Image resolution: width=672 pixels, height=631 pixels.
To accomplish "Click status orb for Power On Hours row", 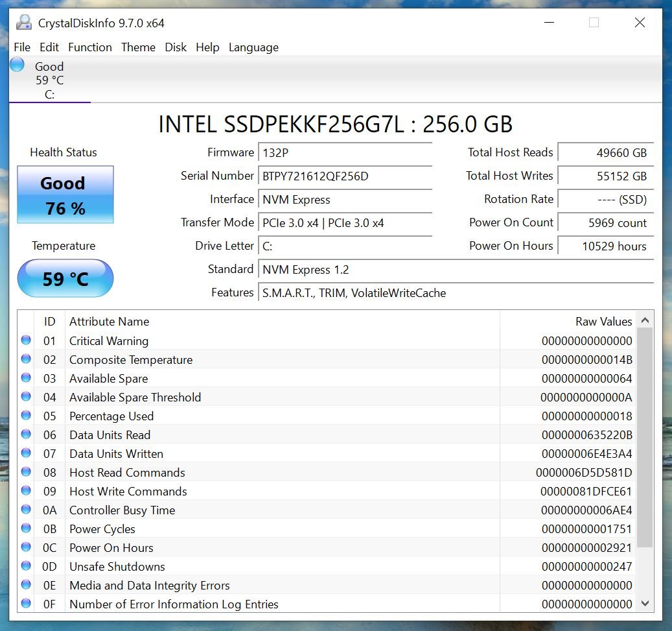I will tap(26, 547).
